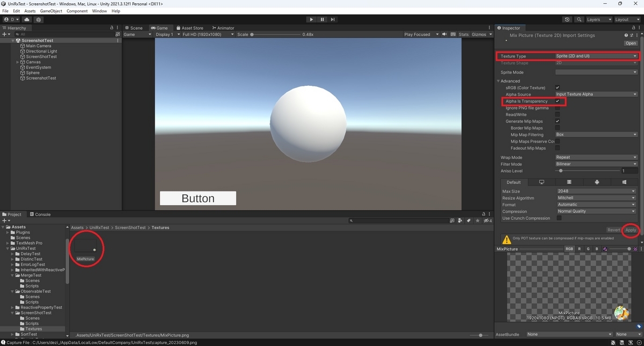Toggle the Alpha Is Transparency checkbox
This screenshot has width=644, height=346.
coord(557,101)
